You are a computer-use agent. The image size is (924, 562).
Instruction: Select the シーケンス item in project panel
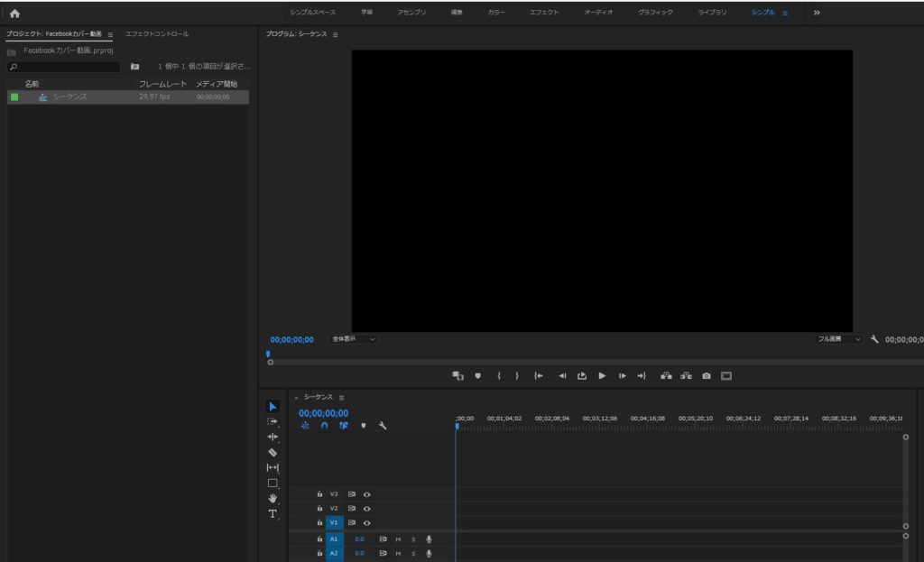point(69,97)
